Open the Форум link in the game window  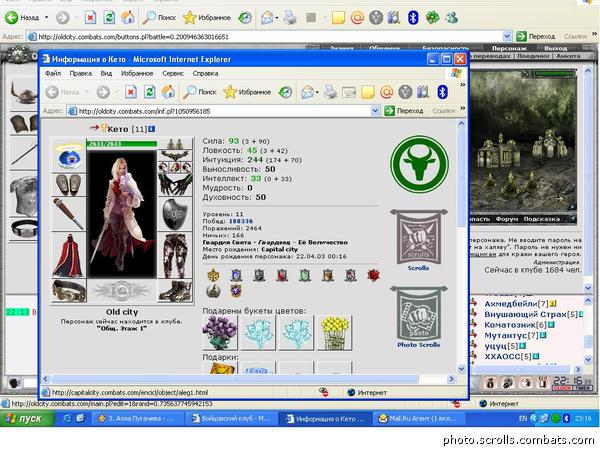[507, 219]
